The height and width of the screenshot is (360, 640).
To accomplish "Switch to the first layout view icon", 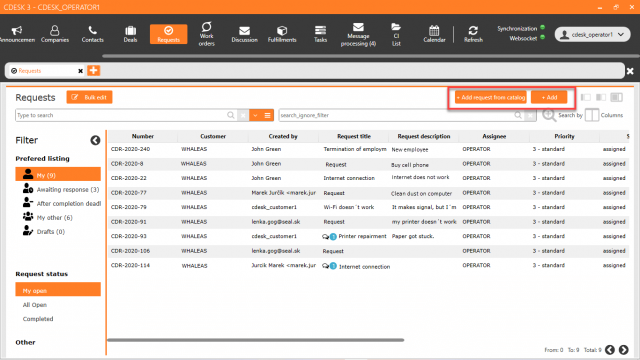I will click(x=586, y=97).
